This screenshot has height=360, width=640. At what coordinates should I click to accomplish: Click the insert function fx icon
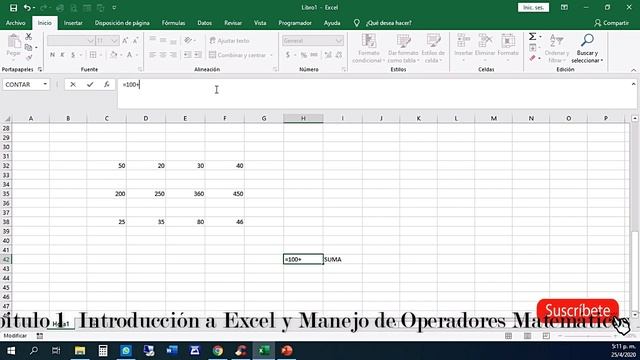tap(107, 84)
